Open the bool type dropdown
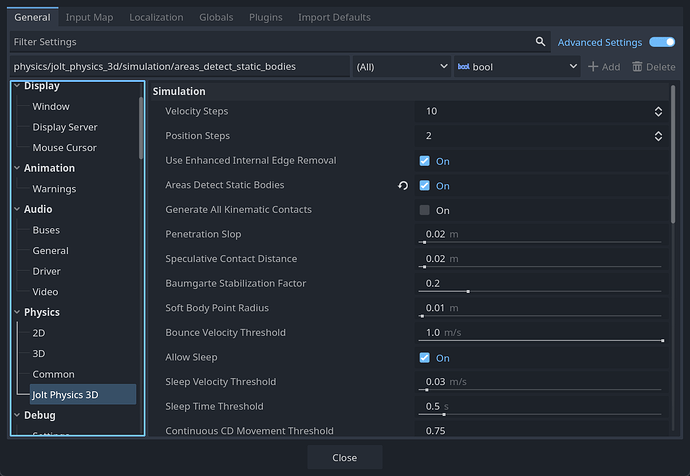 tap(517, 66)
